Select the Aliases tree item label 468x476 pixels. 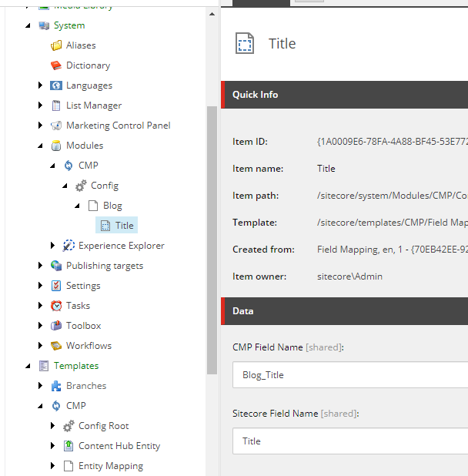click(81, 45)
